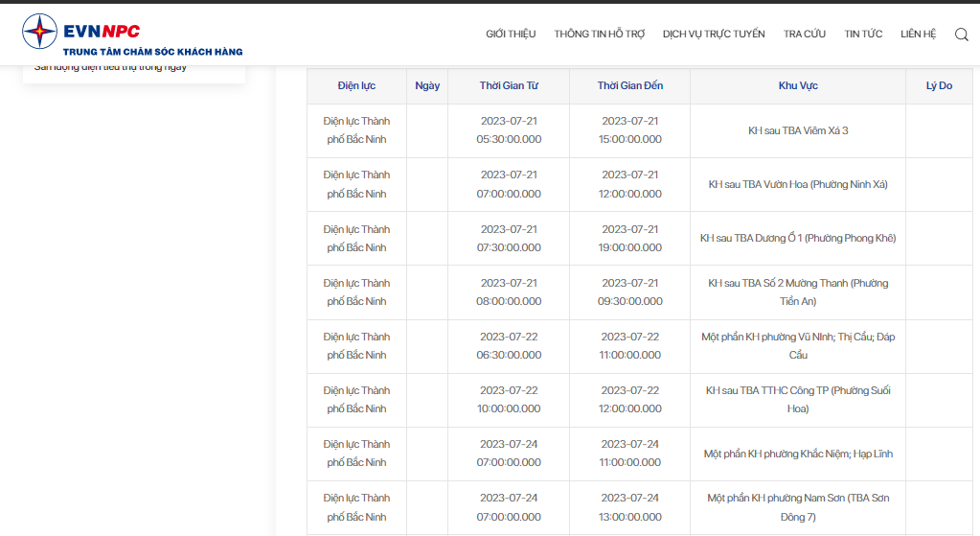
Task: Select the TBA Dương Ổ 1 area cell
Action: (798, 239)
